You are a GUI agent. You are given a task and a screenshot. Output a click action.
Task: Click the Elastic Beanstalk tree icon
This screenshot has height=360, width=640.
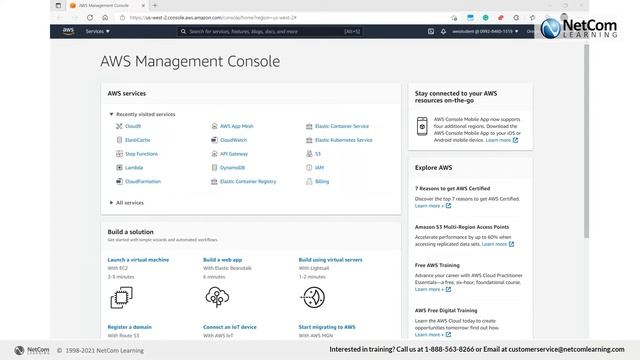(x=217, y=297)
